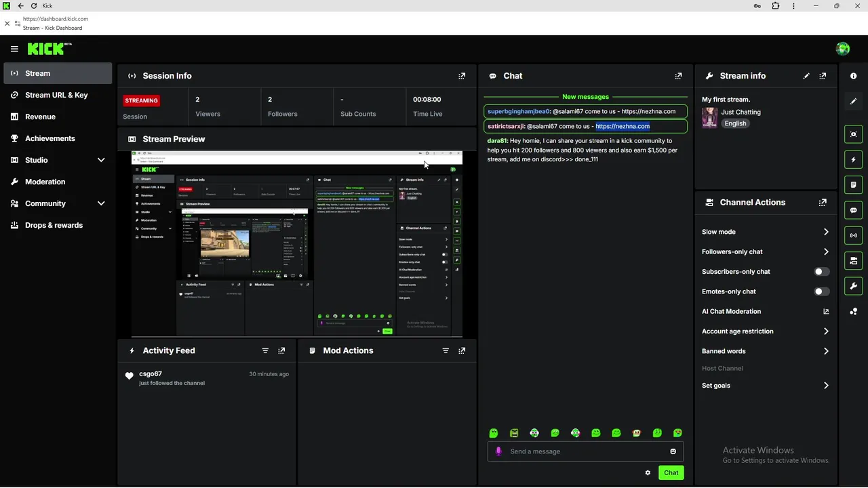This screenshot has width=868, height=488.
Task: Open Achievements in the sidebar
Action: [58, 138]
